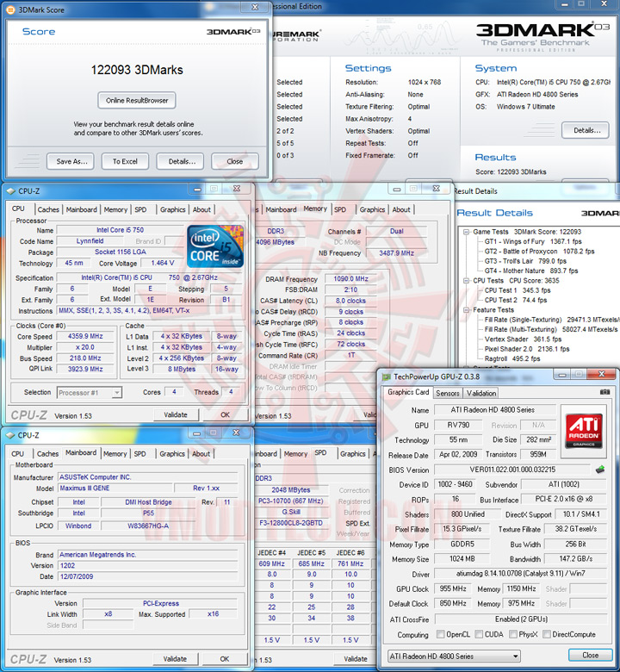Click the ATI CrossFire Enabled (2 GPUs) field
This screenshot has height=672, width=620.
(x=521, y=619)
